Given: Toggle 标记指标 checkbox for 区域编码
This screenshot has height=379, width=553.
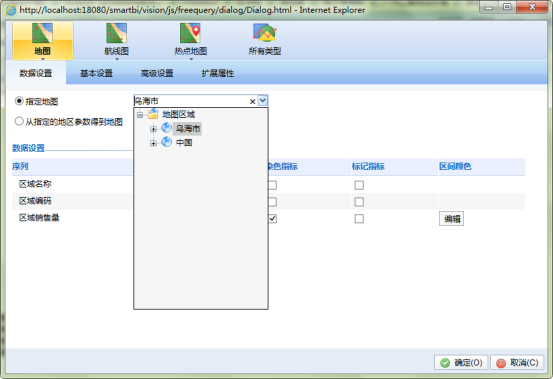Looking at the screenshot, I should 359,202.
